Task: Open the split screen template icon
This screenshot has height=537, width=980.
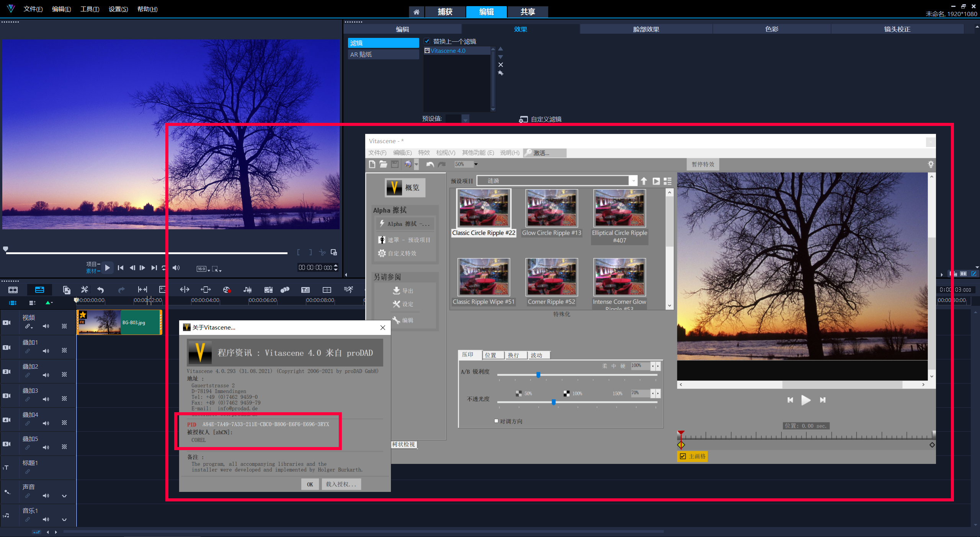Action: [x=327, y=290]
